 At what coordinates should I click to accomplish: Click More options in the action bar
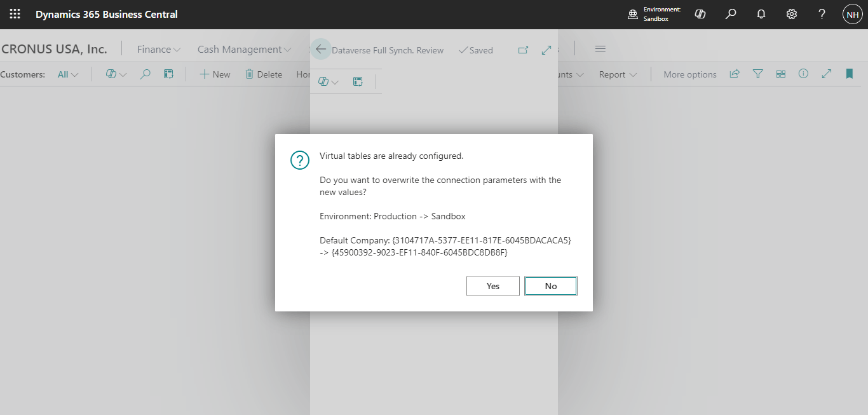(x=690, y=74)
